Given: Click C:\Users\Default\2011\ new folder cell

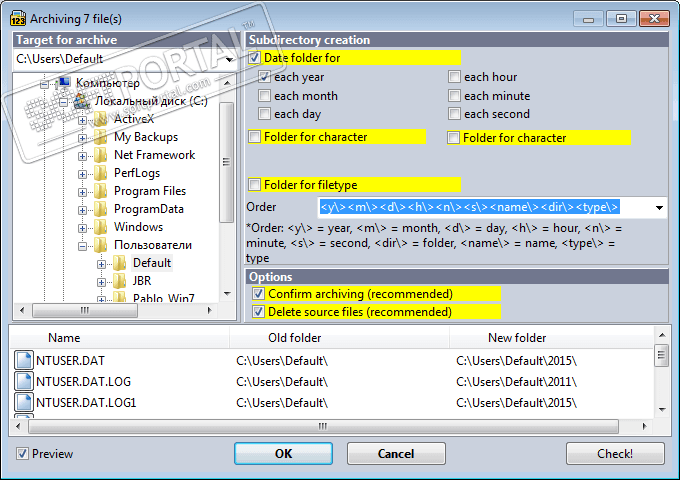Looking at the screenshot, I should click(x=517, y=382).
